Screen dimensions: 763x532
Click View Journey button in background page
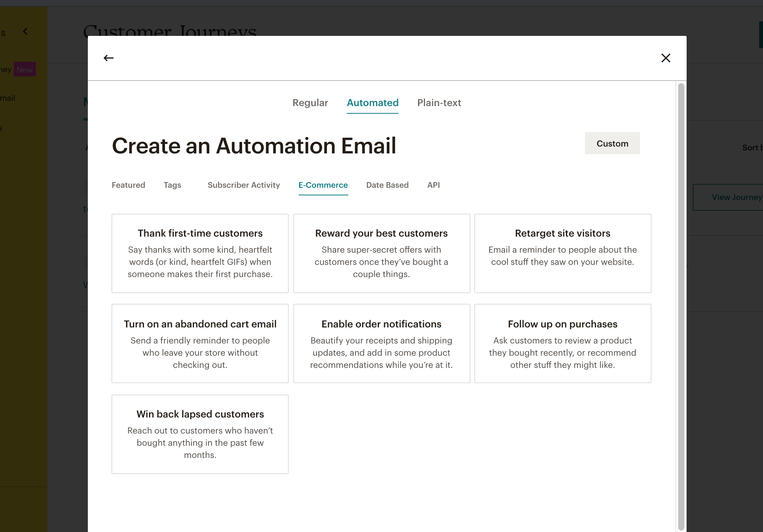pyautogui.click(x=728, y=197)
